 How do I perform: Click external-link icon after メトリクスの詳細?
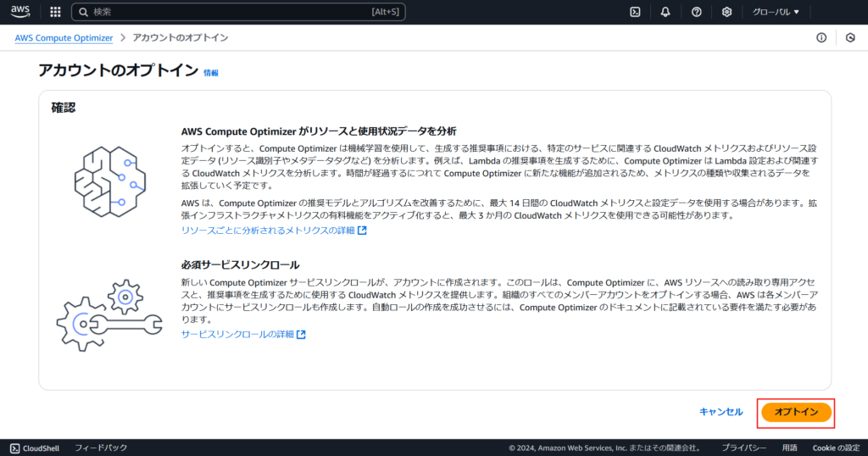click(362, 231)
